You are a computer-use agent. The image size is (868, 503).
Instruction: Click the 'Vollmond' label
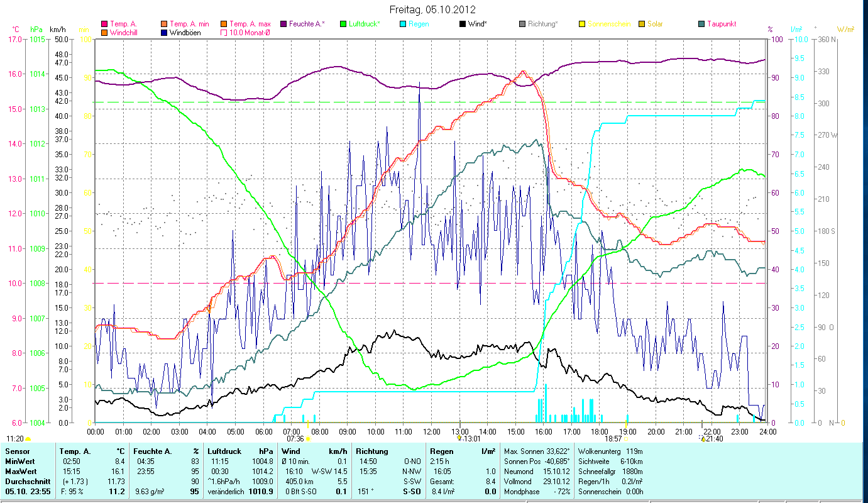(519, 481)
